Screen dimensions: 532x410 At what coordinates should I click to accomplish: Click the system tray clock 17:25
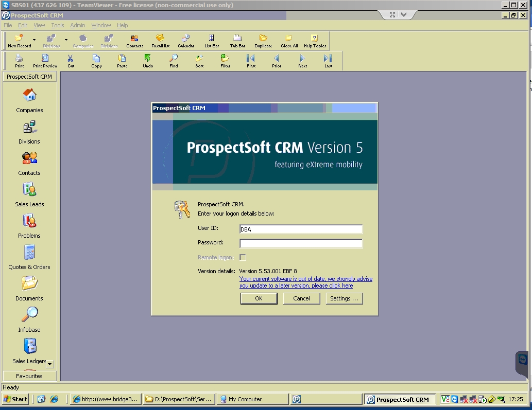tap(516, 399)
